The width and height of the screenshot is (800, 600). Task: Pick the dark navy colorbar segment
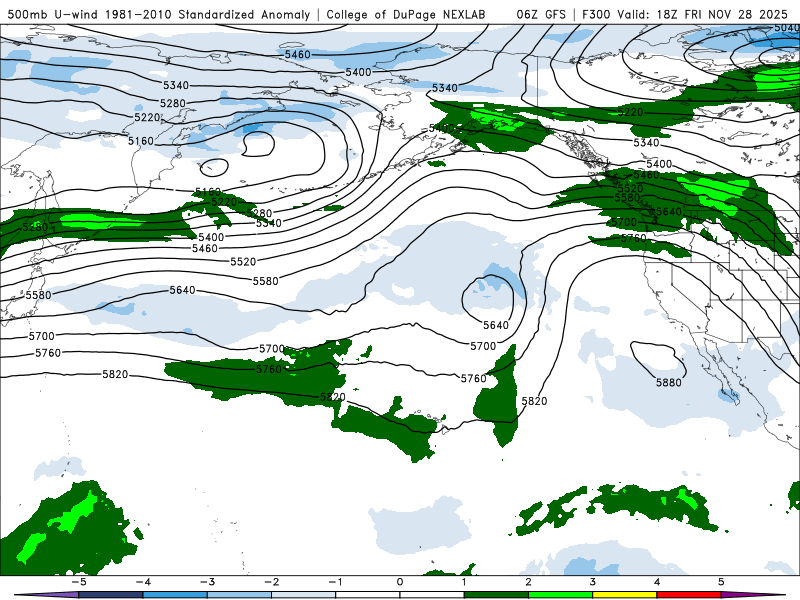click(x=111, y=595)
